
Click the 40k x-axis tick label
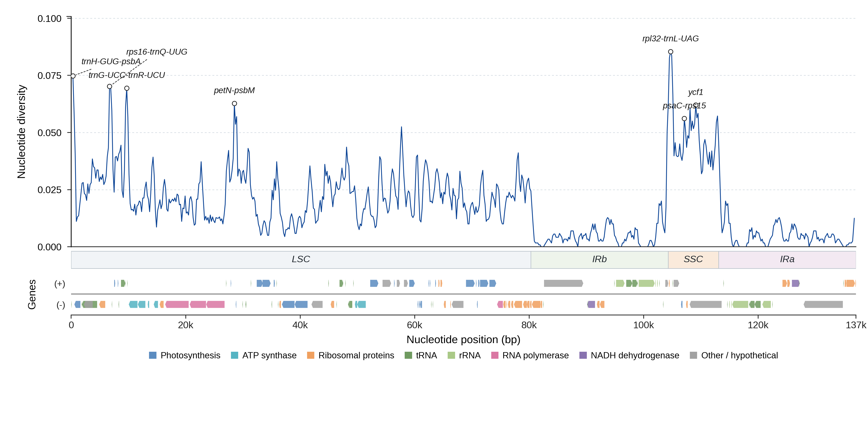pyautogui.click(x=300, y=325)
